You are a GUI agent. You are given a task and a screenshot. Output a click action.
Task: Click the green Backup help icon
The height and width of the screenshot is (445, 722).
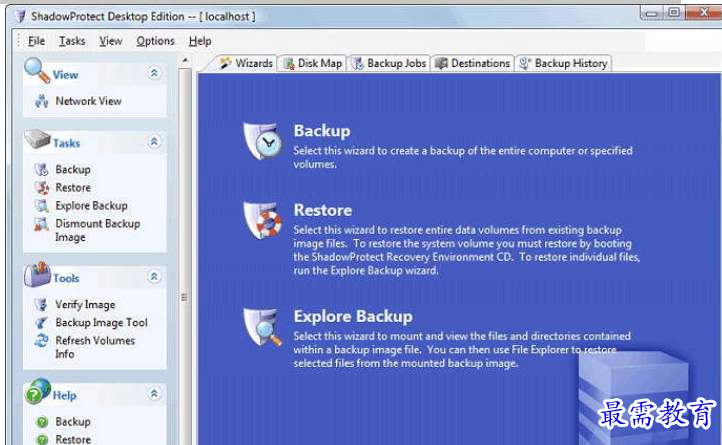coord(42,422)
